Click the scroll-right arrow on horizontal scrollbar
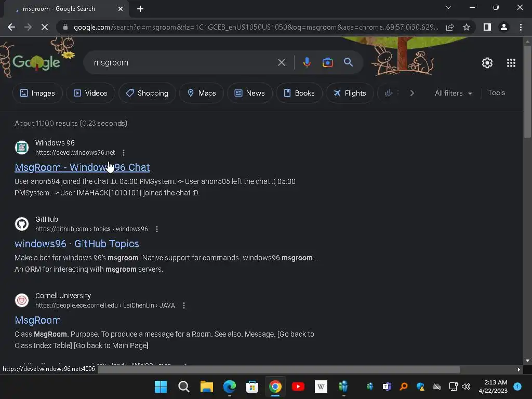 click(x=519, y=369)
